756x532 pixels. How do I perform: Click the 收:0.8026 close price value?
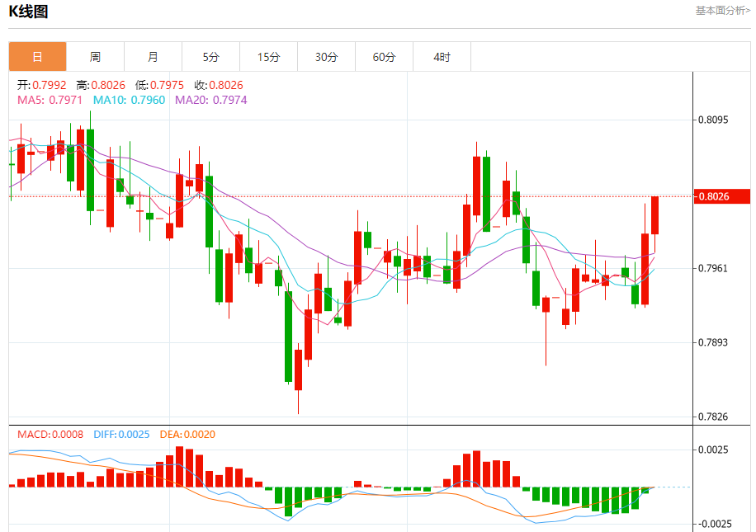(219, 85)
